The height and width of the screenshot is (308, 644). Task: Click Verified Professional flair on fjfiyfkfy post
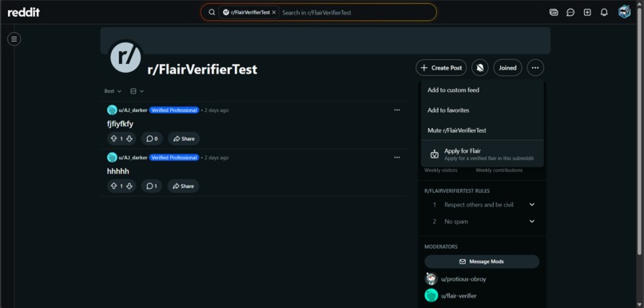[x=174, y=110]
